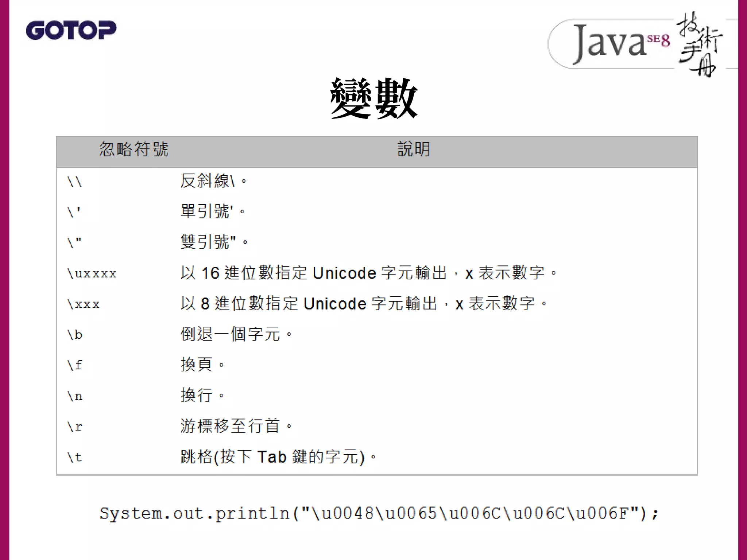Click the calligraphy 技術手冊 emblem
747x560 pixels.
tap(700, 44)
